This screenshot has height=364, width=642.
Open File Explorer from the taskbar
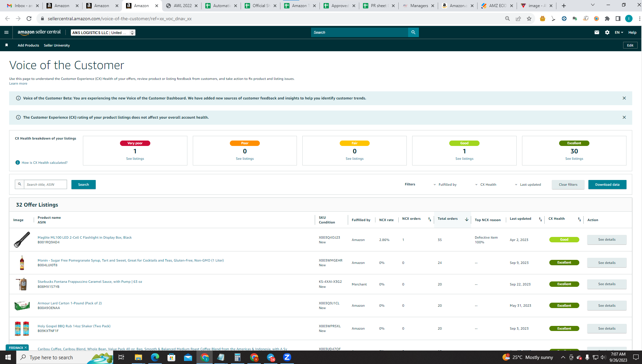138,357
